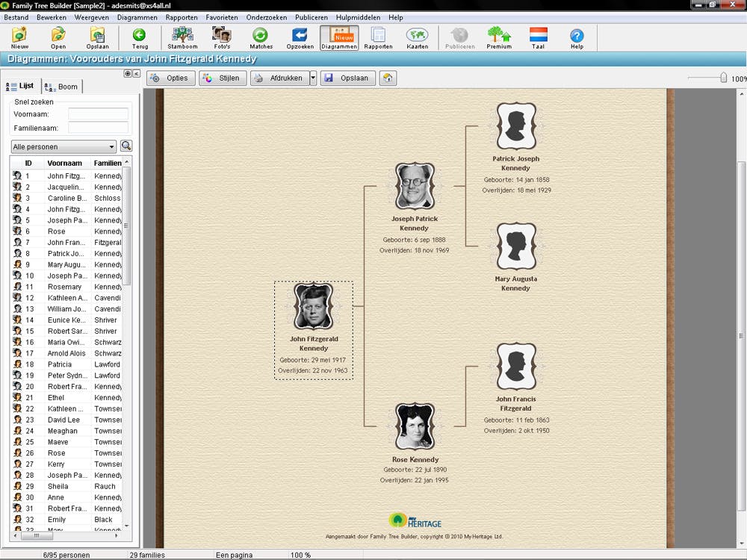The image size is (747, 560).
Task: Open the Bewerken menu
Action: click(52, 17)
